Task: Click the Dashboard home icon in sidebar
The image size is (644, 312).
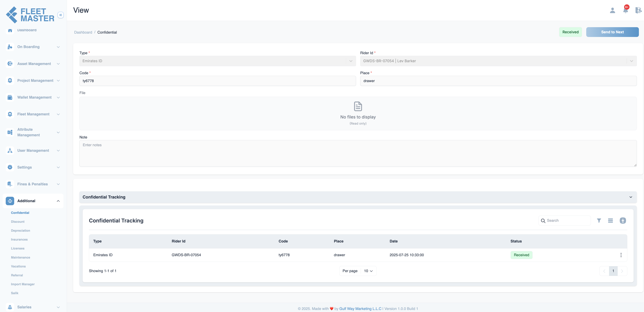Action: [x=10, y=30]
